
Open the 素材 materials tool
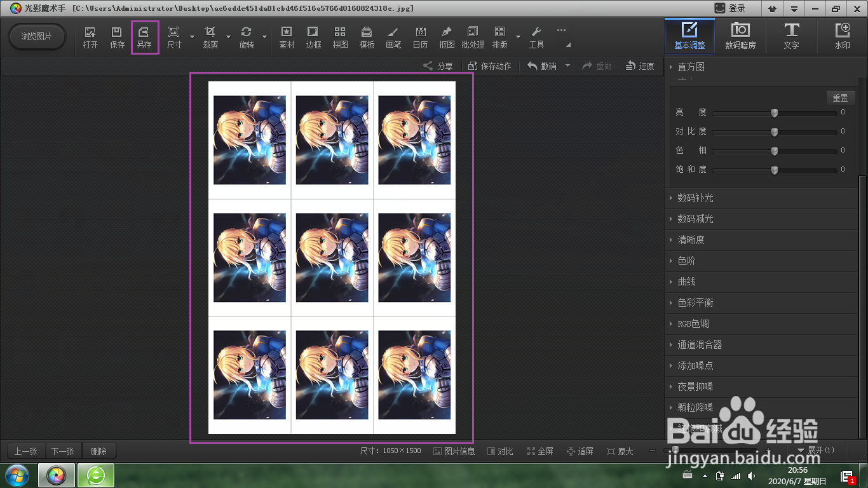pyautogui.click(x=287, y=37)
